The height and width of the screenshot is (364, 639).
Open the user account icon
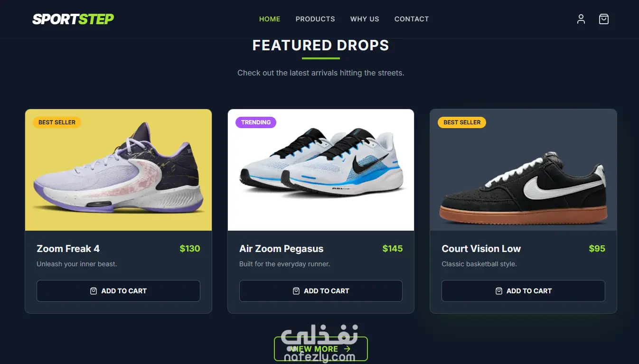pos(581,19)
